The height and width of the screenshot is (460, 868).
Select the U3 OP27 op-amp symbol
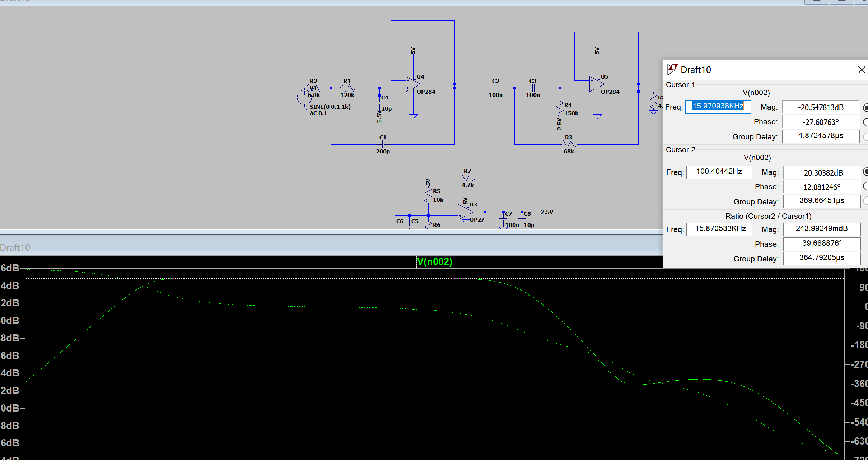[466, 212]
